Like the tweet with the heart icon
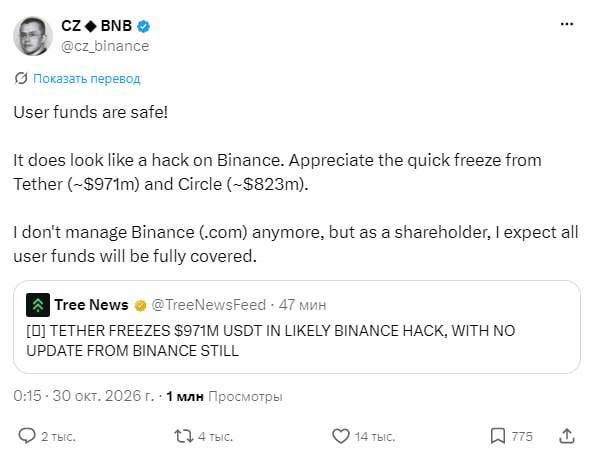This screenshot has width=595, height=455. click(340, 436)
